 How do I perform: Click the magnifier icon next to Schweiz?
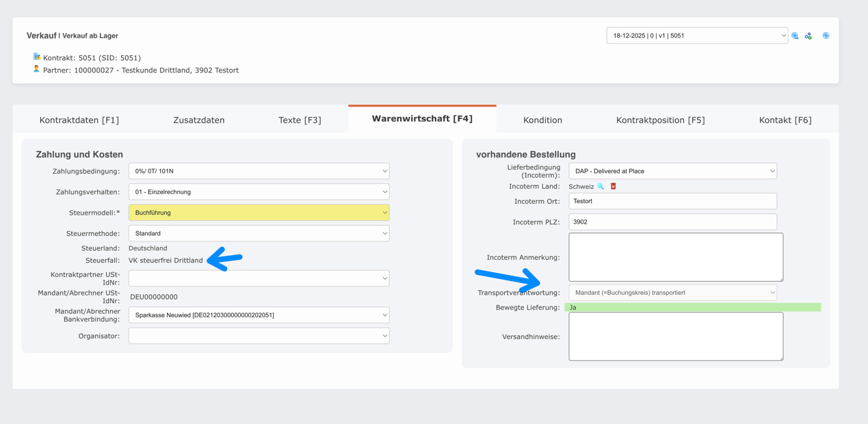tap(601, 186)
